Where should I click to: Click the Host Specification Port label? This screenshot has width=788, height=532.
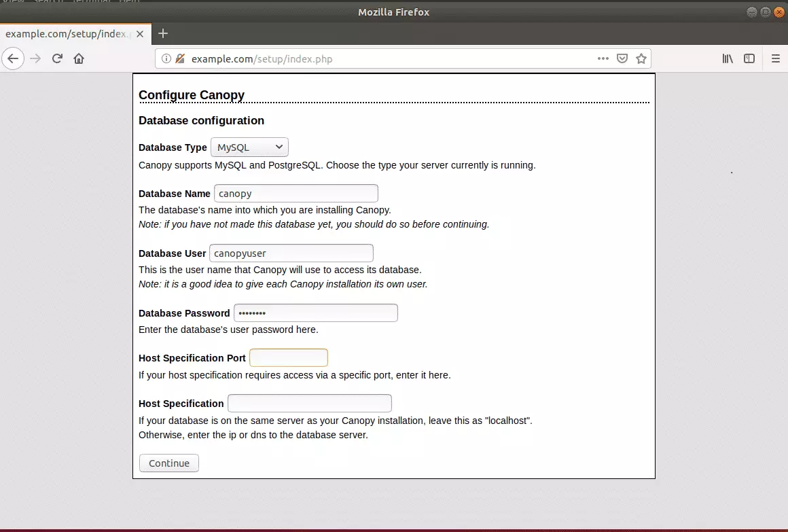[x=192, y=358]
